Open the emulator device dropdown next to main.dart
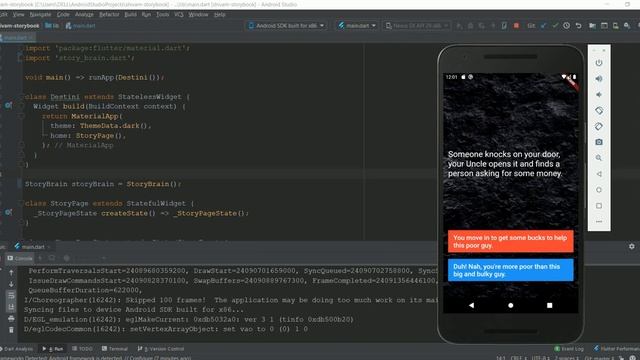Screen dimensions: 640x360 click(x=416, y=25)
